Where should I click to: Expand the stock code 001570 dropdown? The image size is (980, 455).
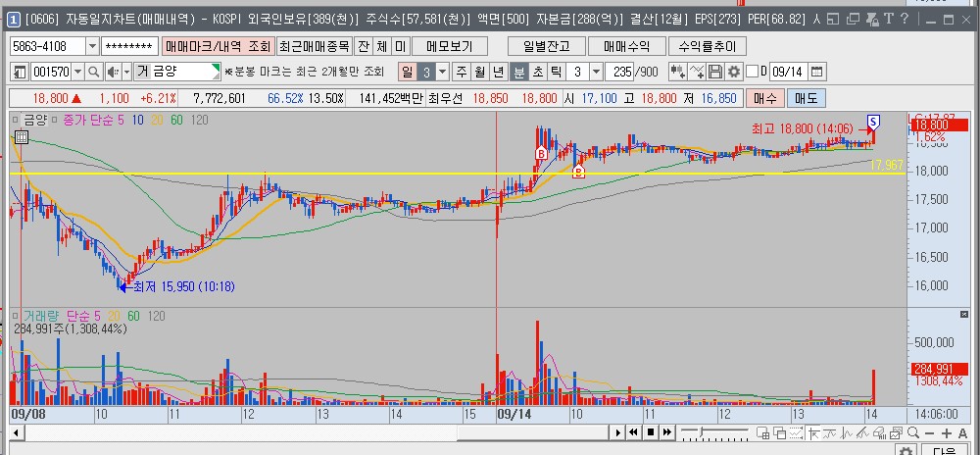point(78,72)
